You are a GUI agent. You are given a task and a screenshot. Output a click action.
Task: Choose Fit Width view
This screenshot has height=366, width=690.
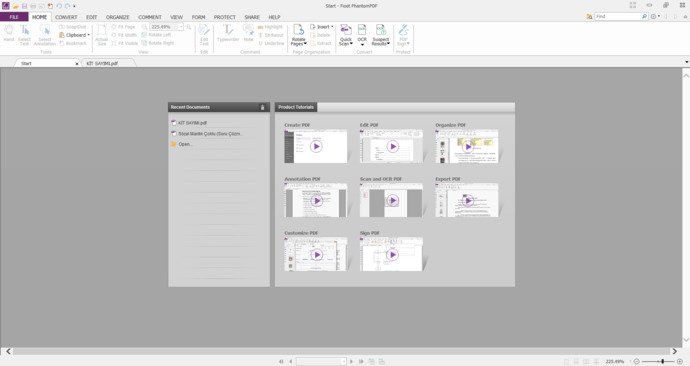click(x=124, y=35)
